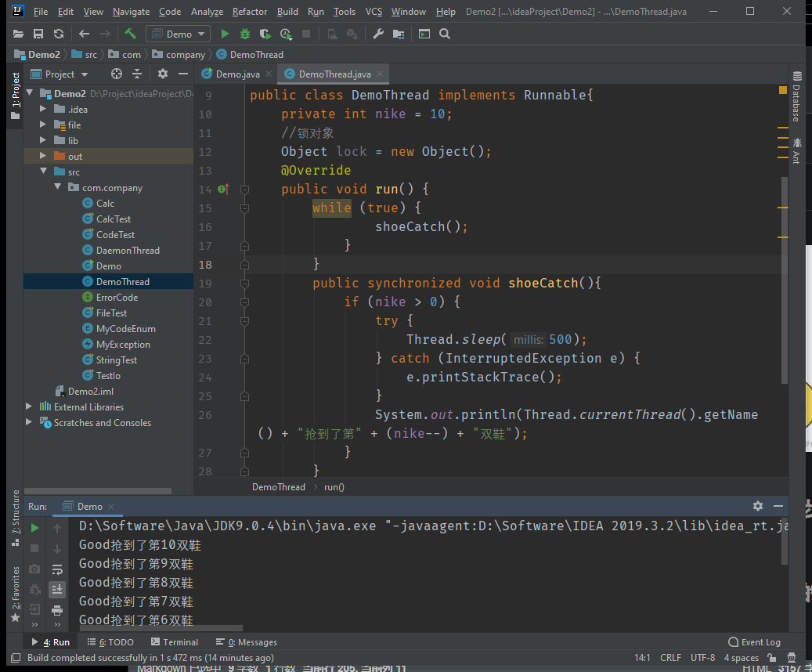Toggle soft-wrap in Run console
This screenshot has width=812, height=672.
point(57,569)
